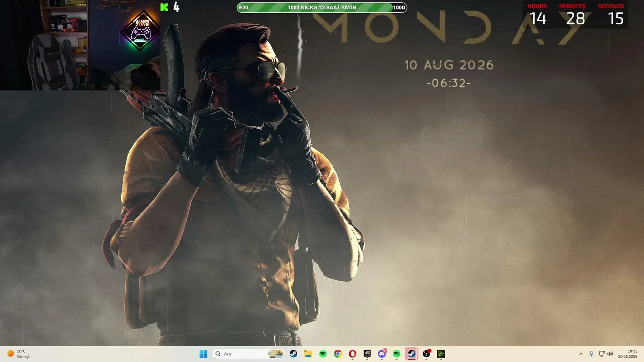Viewport: 644px width, 362px height.
Task: Open the Steam icon beside the search box
Action: coord(293,354)
